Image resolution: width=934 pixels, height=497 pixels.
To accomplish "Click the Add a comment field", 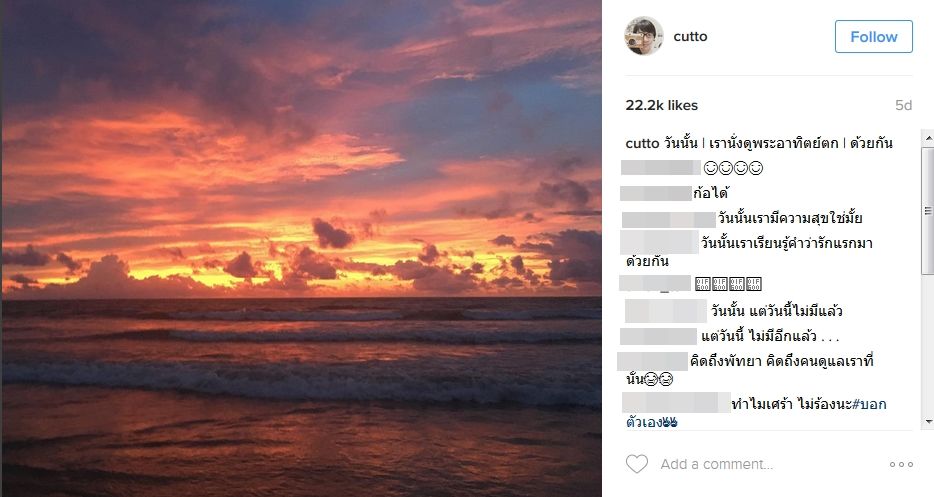I will pyautogui.click(x=717, y=464).
